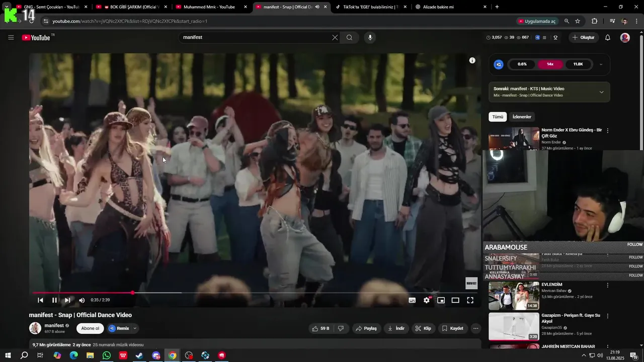
Task: Skip to previous video in player
Action: tap(40, 300)
